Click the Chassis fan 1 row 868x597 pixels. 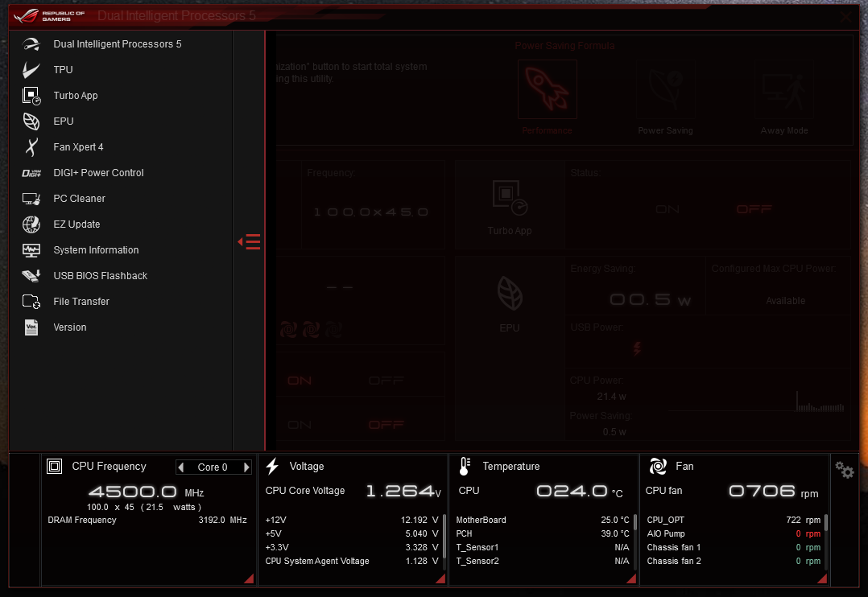coord(734,548)
